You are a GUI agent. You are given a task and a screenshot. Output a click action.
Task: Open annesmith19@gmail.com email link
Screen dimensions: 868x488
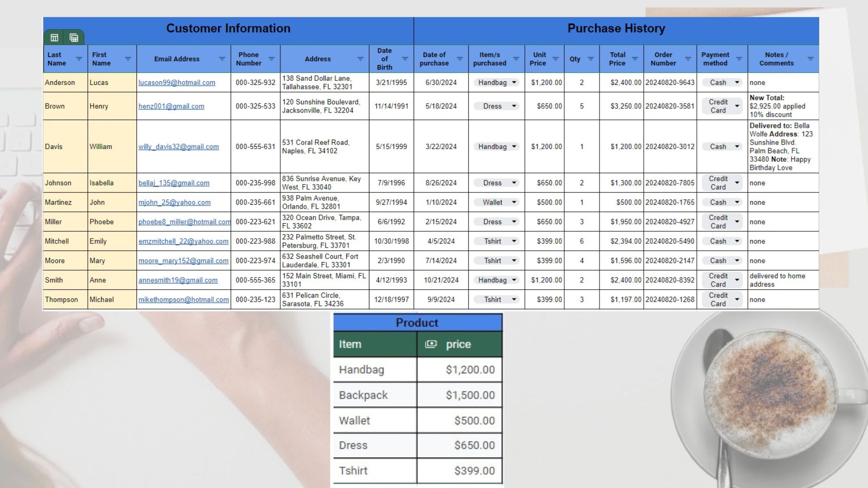click(178, 280)
